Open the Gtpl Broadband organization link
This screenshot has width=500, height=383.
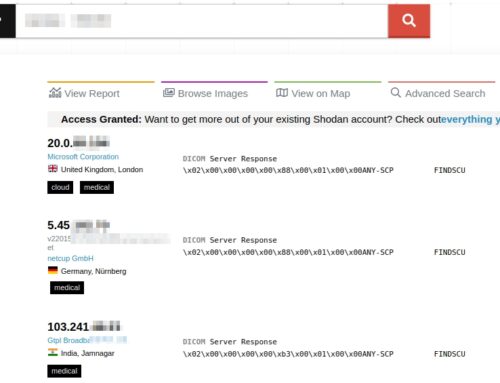click(87, 340)
